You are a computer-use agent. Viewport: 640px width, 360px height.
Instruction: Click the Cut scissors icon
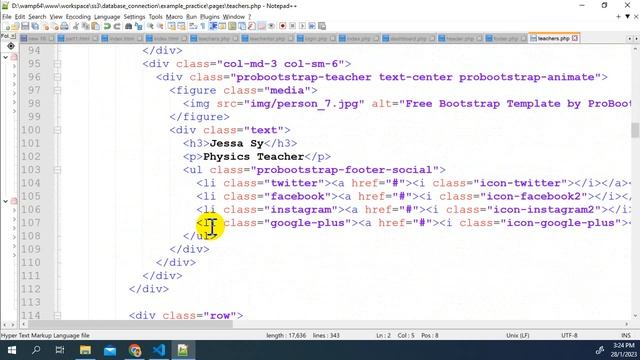76,26
